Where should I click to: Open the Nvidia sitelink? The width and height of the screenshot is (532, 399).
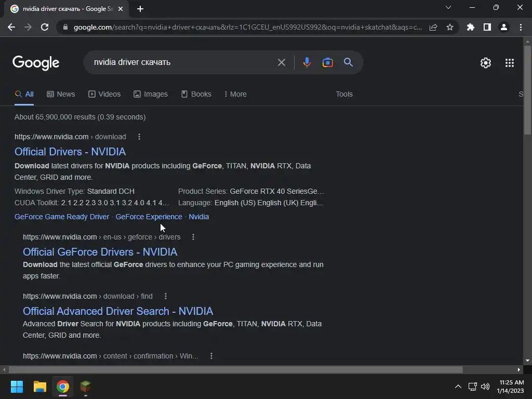click(x=199, y=217)
